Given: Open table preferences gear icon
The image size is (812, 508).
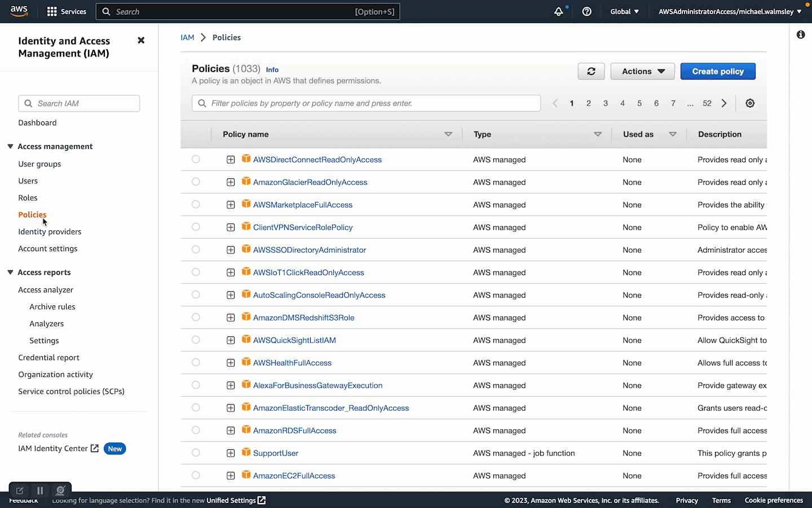Looking at the screenshot, I should coord(750,103).
